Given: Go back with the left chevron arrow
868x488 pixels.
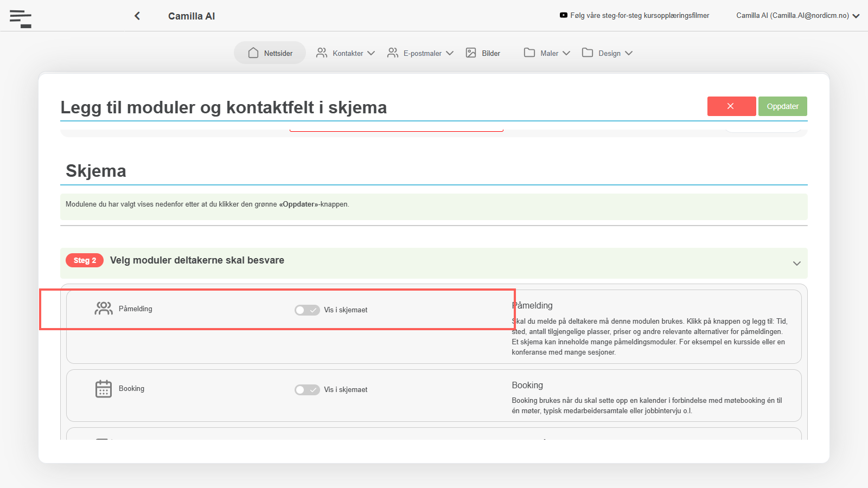Looking at the screenshot, I should 137,16.
